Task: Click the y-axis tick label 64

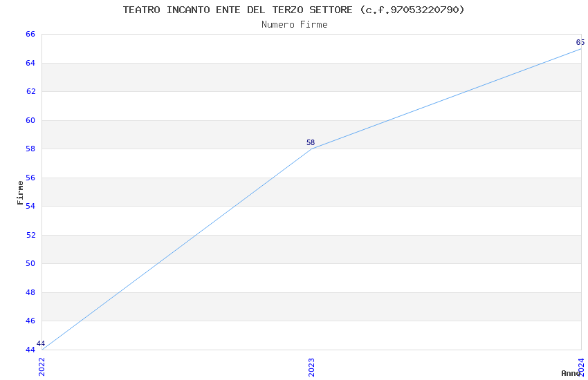Action: (x=30, y=63)
